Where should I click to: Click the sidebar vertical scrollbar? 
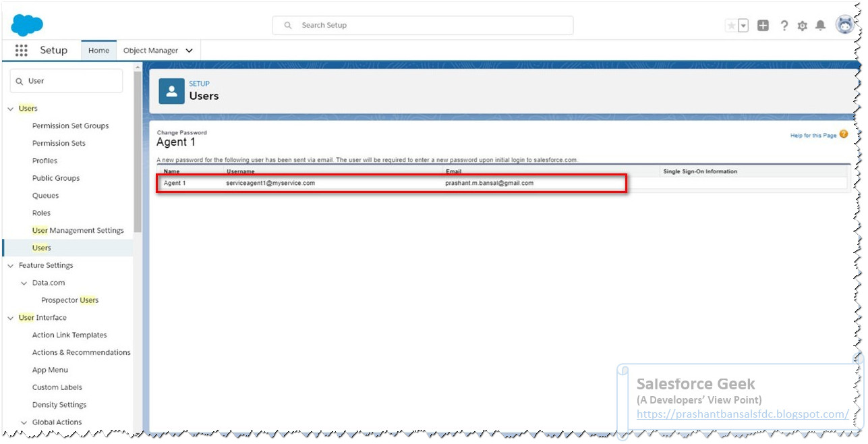tap(138, 152)
